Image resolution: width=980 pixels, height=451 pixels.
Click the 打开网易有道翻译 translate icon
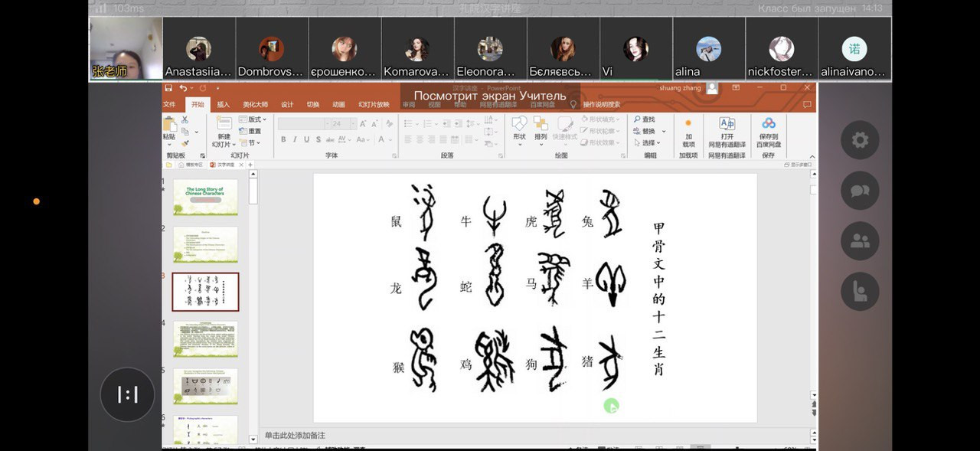pos(727,125)
